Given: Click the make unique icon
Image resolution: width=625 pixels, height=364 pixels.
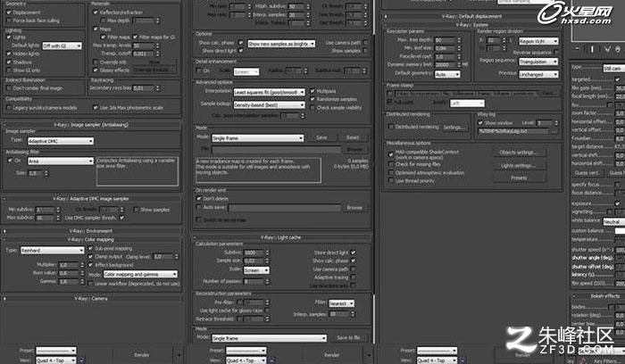Looking at the screenshot, I should coord(607,49).
